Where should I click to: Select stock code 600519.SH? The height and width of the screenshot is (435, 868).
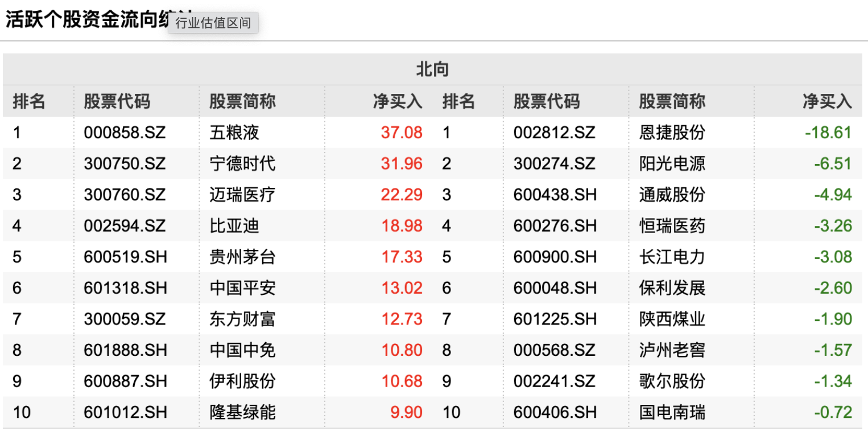(126, 257)
